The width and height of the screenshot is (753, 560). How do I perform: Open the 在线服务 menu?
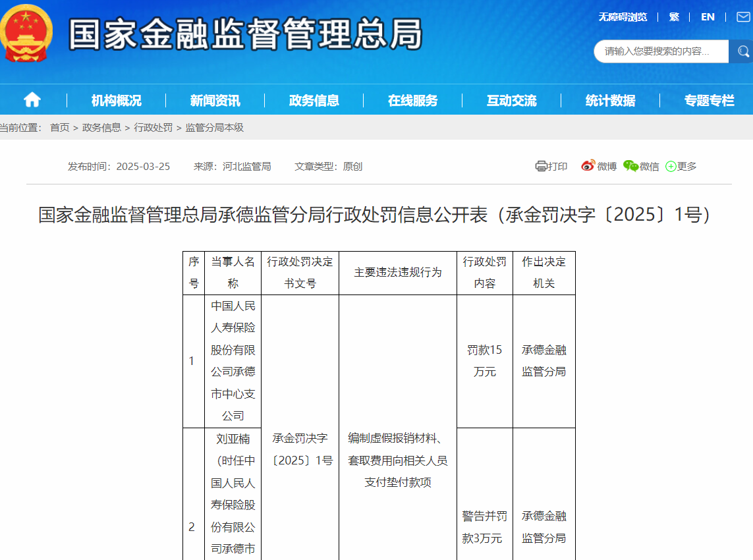[413, 100]
